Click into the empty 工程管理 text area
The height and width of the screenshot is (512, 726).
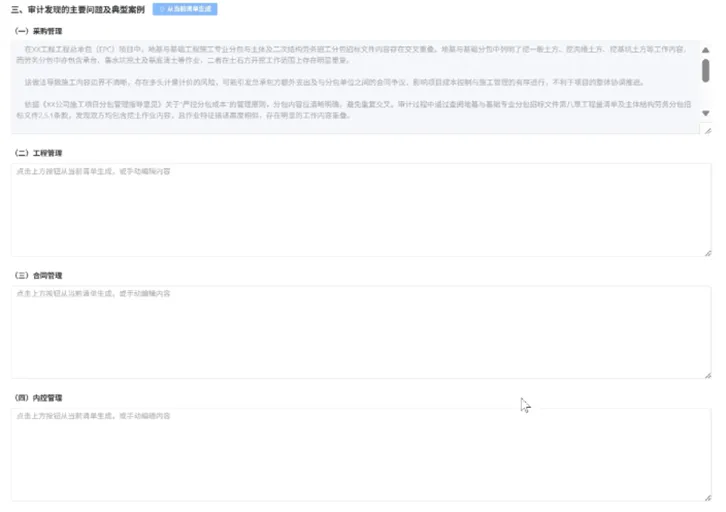361,210
